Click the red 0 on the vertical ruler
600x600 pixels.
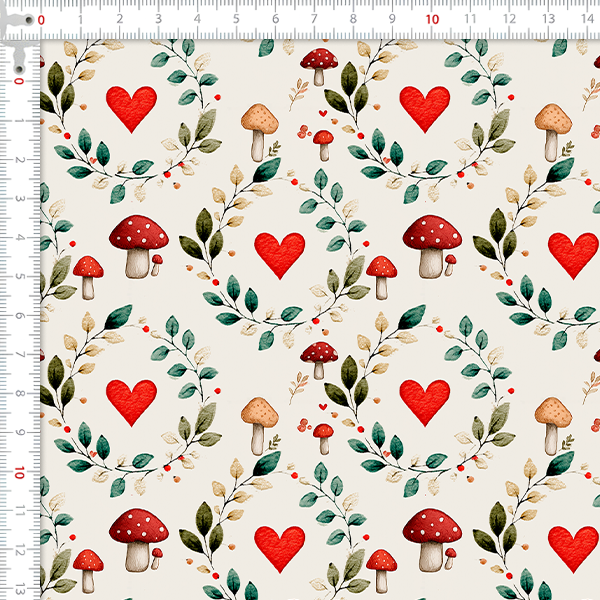click(x=19, y=81)
